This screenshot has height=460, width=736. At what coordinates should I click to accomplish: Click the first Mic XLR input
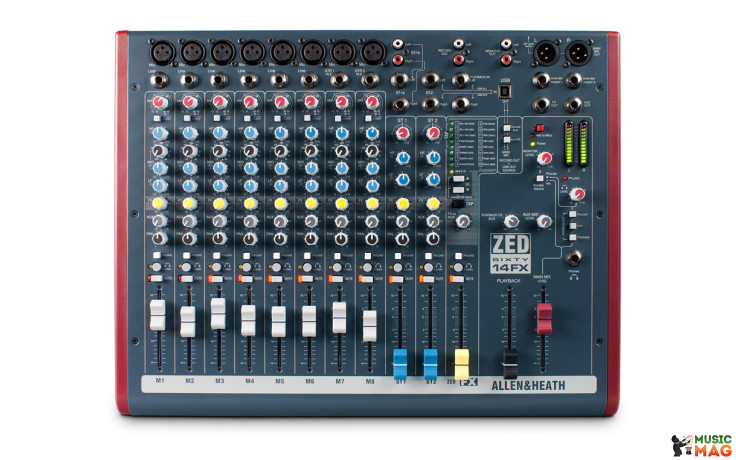(x=163, y=53)
